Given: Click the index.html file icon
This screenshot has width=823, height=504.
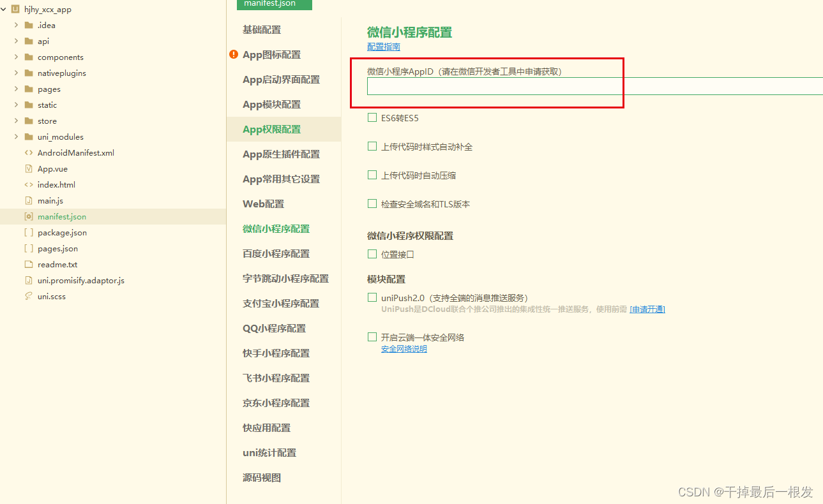Looking at the screenshot, I should (x=28, y=185).
